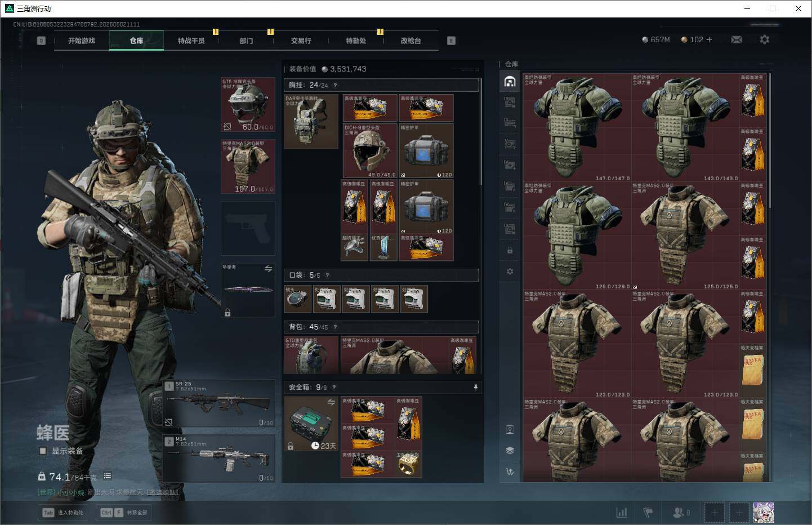Select the 泰坦 armor with 129.0/129.0 durability
812x525 pixels.
[x=577, y=235]
